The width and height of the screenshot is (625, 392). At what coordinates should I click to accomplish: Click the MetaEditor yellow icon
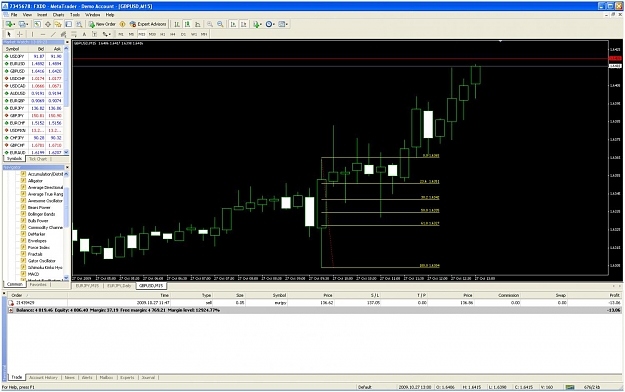tap(122, 24)
